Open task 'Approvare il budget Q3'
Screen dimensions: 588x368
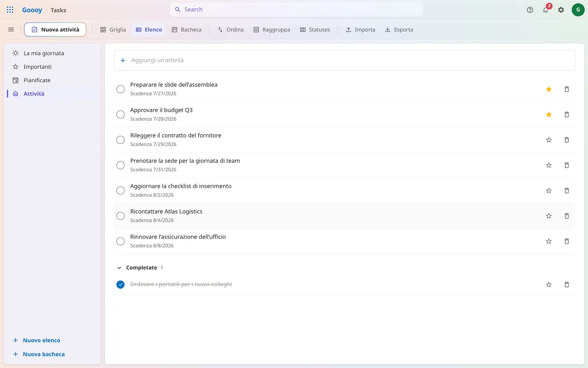click(161, 110)
